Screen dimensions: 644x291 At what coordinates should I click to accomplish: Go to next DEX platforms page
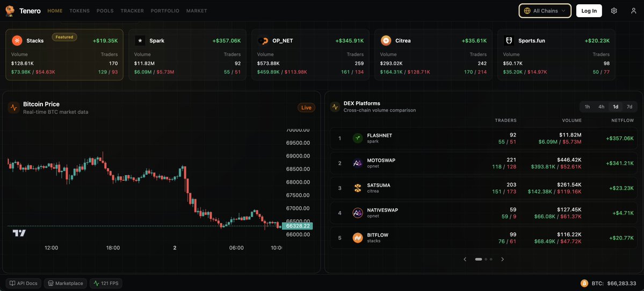tap(502, 259)
